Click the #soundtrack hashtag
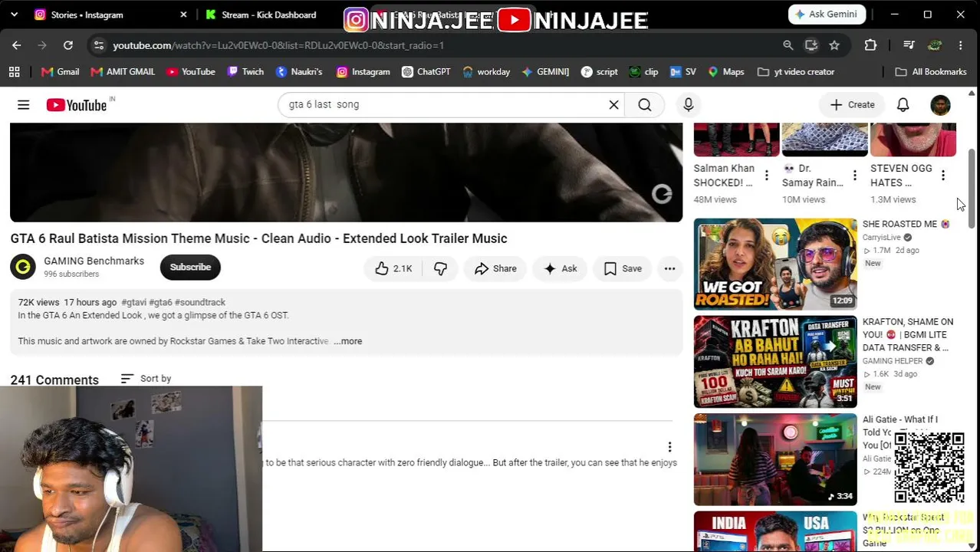980x552 pixels. (199, 302)
